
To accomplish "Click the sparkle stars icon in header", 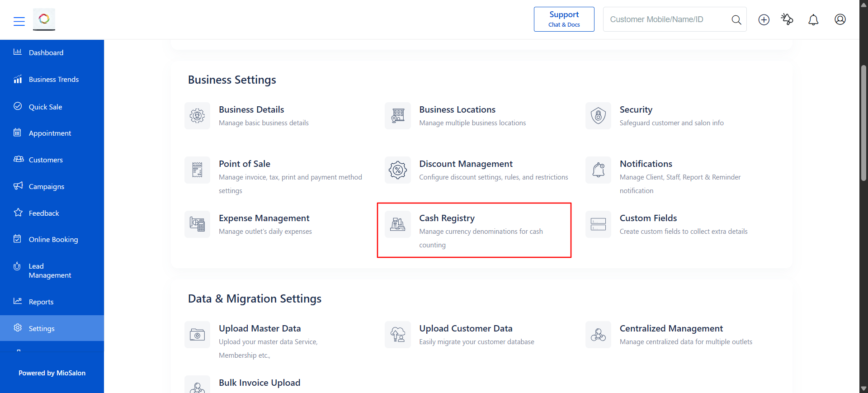I will pyautogui.click(x=787, y=19).
